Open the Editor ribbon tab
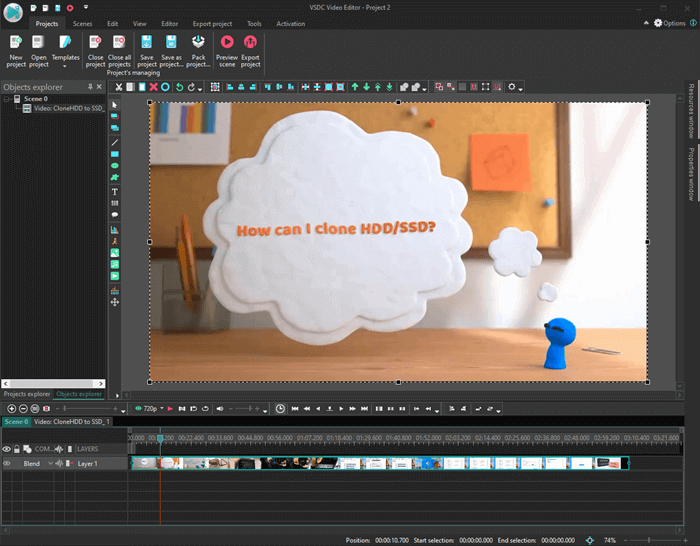Image resolution: width=700 pixels, height=546 pixels. click(170, 23)
